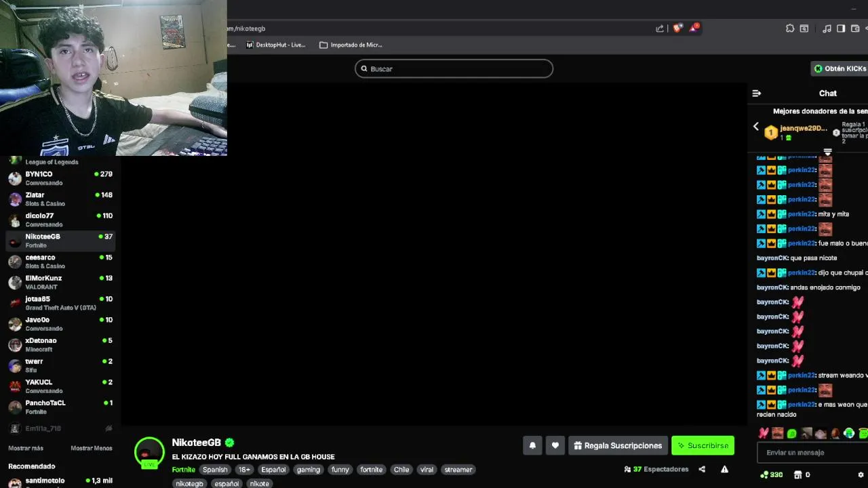Click the DesktopHut - Live bookmark
The height and width of the screenshot is (488, 868).
click(275, 45)
